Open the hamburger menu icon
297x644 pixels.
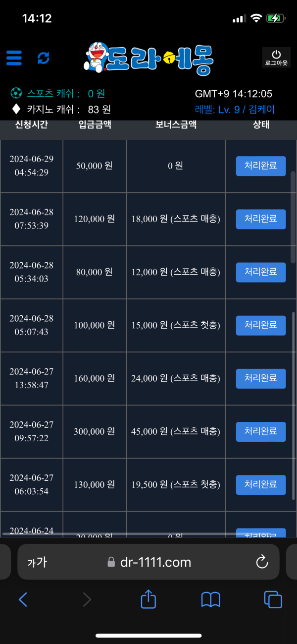14,58
